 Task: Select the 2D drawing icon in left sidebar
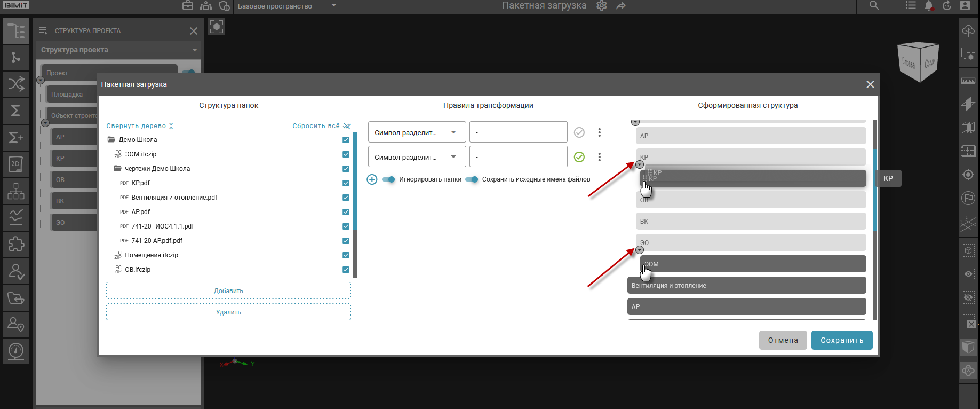(x=15, y=164)
